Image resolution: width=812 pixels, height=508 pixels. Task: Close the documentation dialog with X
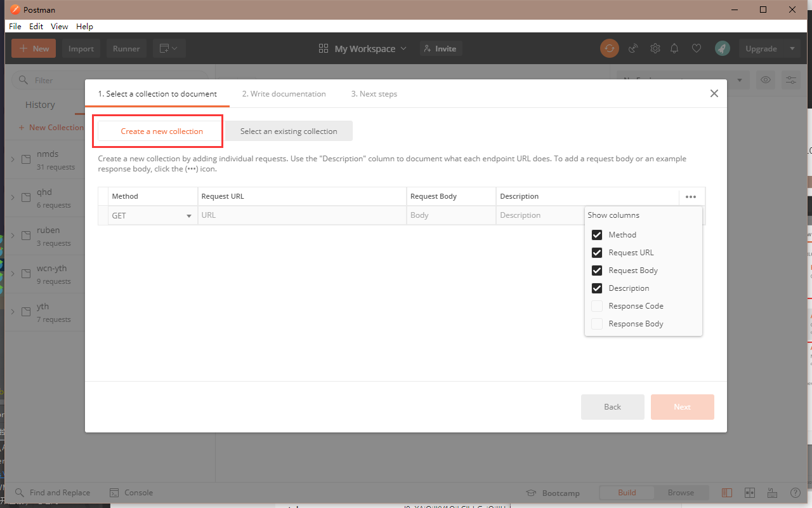click(x=714, y=93)
